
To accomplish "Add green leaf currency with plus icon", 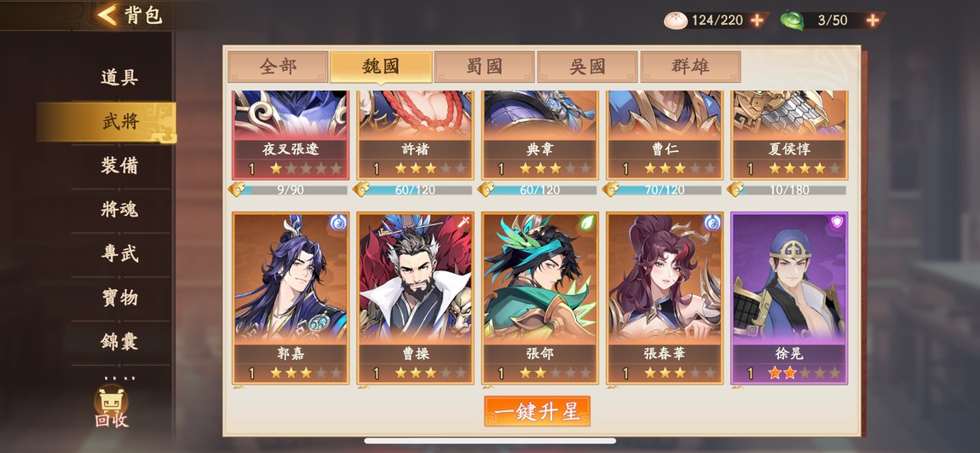I will (x=873, y=20).
